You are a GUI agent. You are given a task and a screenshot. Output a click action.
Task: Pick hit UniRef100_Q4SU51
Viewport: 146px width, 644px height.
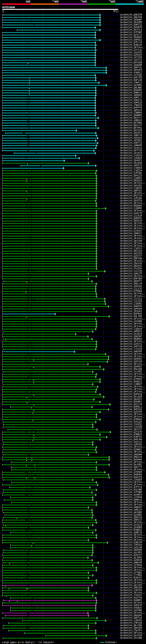(x=131, y=186)
